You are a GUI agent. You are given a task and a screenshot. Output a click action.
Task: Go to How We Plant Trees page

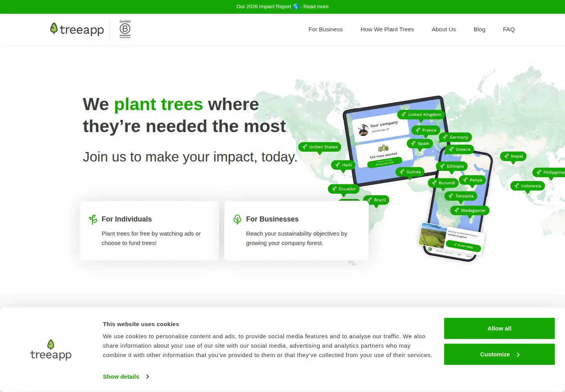tap(387, 29)
